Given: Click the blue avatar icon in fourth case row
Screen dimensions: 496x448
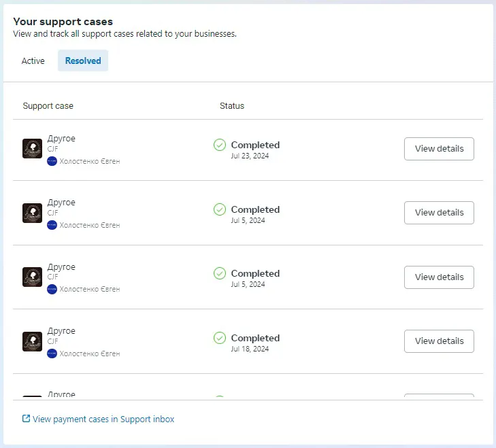Looking at the screenshot, I should tap(52, 354).
